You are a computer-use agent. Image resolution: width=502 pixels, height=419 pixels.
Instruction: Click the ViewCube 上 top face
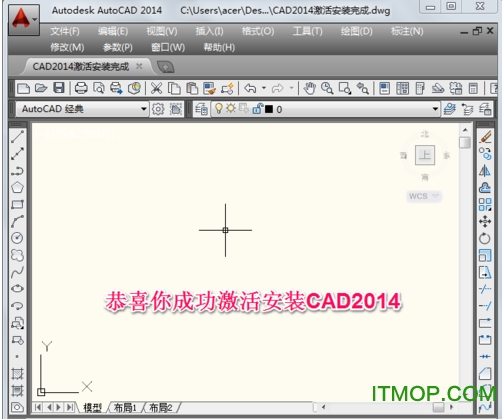click(x=425, y=155)
